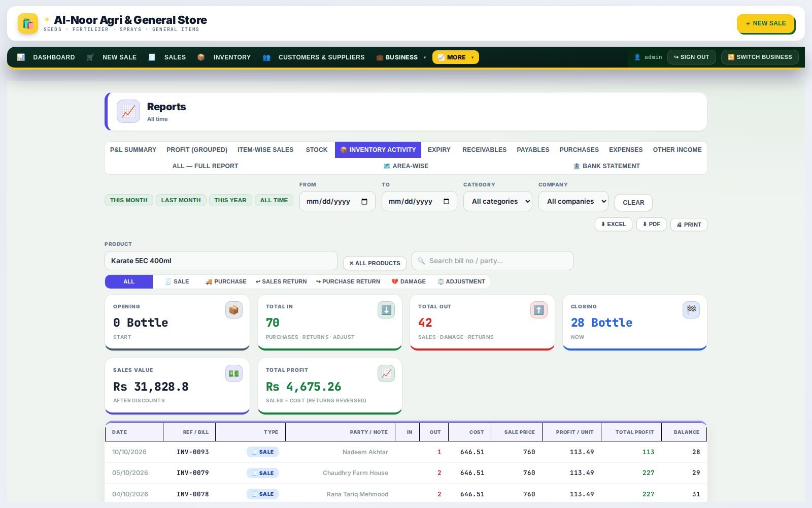Click the people icon beside Customers & Suppliers
812x508 pixels.
point(266,57)
